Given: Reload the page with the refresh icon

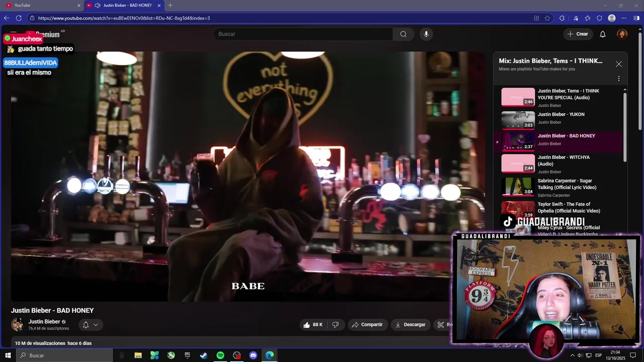Looking at the screenshot, I should pos(19,18).
